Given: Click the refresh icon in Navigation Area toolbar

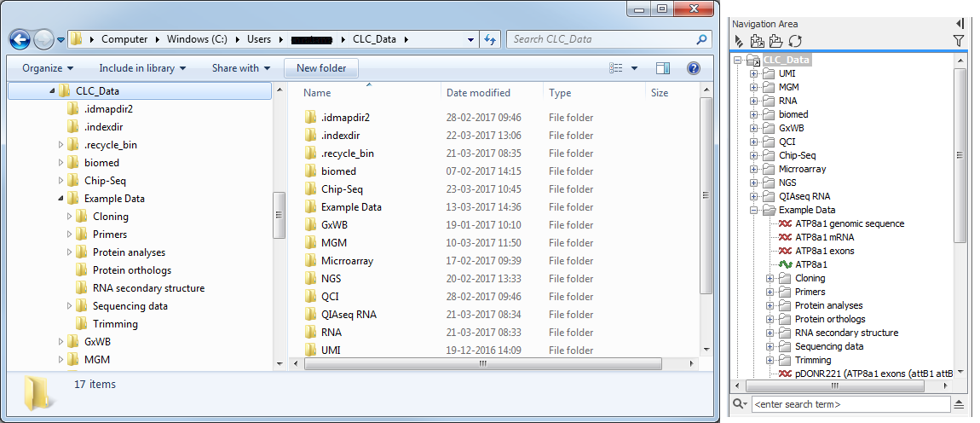Looking at the screenshot, I should 794,41.
